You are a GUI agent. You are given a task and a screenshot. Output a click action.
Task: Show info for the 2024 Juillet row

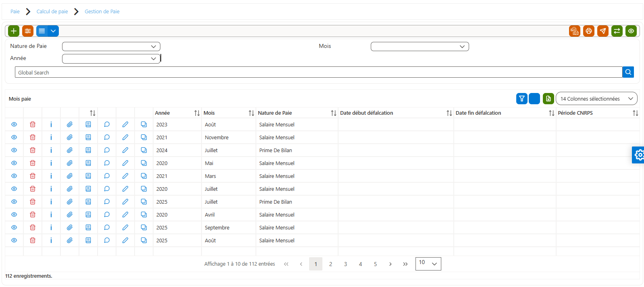[51, 150]
